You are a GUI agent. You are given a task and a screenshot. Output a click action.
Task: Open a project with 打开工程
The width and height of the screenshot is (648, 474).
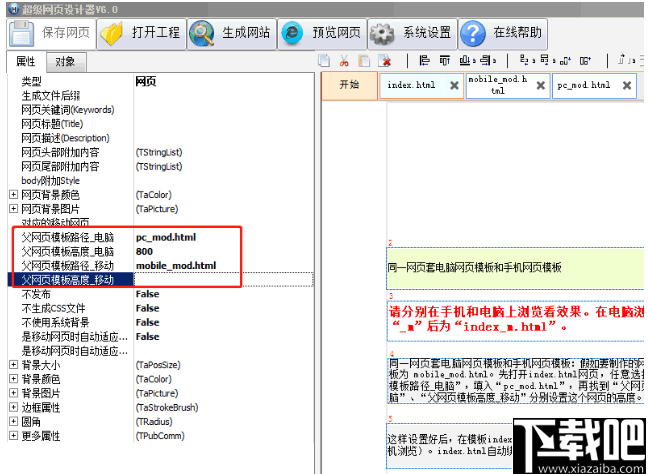[142, 33]
